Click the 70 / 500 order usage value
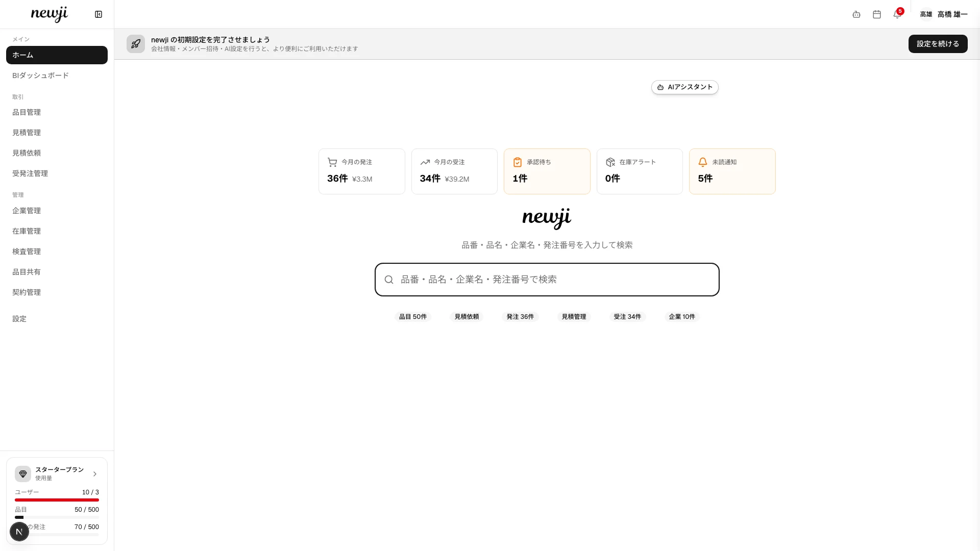This screenshot has height=551, width=980. tap(87, 527)
